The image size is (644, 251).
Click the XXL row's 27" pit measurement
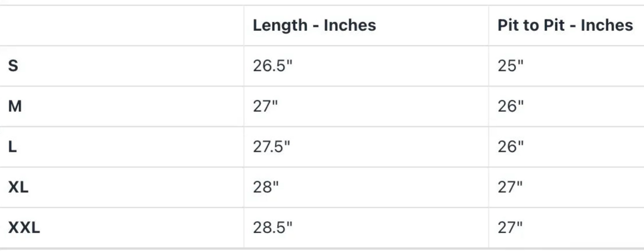[510, 228]
